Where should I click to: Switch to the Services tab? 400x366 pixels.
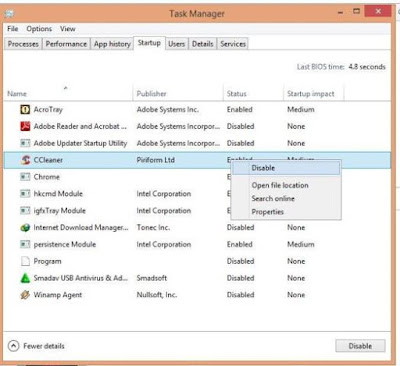click(233, 44)
